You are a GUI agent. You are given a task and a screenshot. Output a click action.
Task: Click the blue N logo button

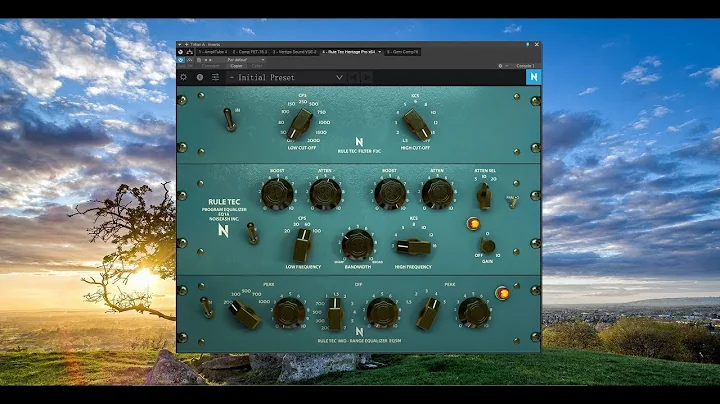pos(533,77)
